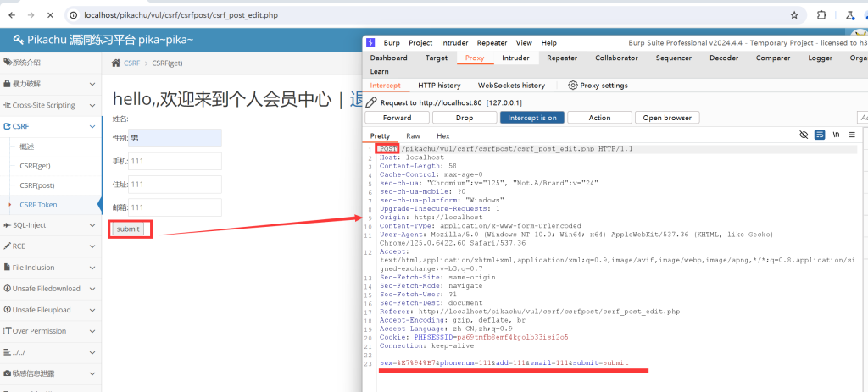The height and width of the screenshot is (392, 868).
Task: Expand the Unsafe Fileupload chevron
Action: pyautogui.click(x=92, y=310)
